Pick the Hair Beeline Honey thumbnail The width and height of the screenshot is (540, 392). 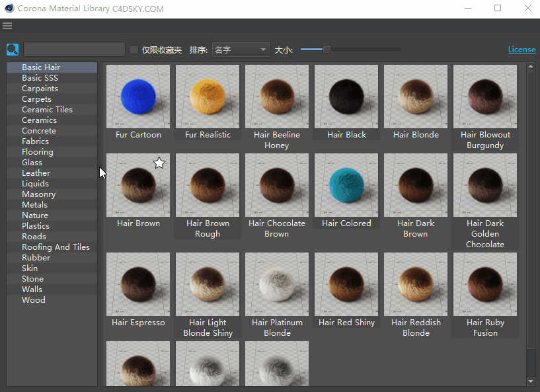point(277,97)
